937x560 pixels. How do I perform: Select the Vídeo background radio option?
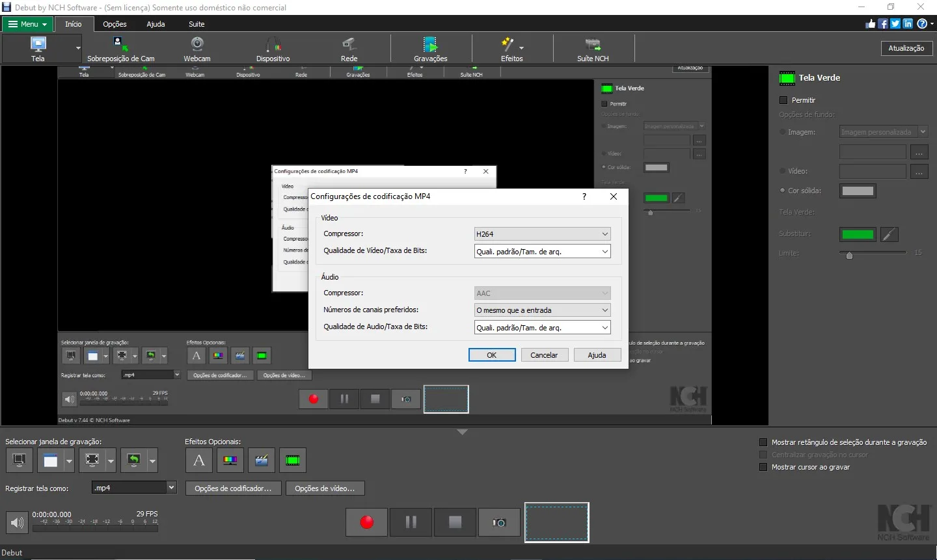783,171
